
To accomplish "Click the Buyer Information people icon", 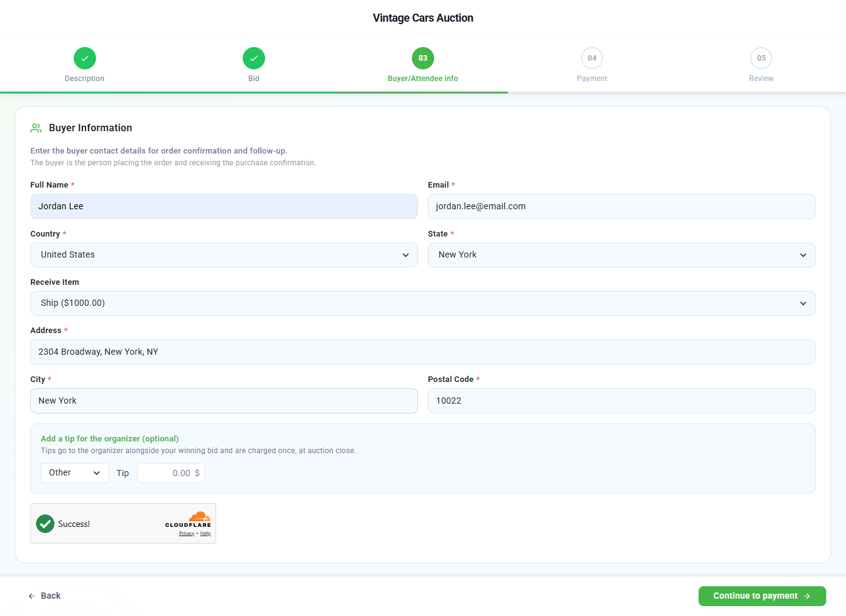I will [x=36, y=128].
